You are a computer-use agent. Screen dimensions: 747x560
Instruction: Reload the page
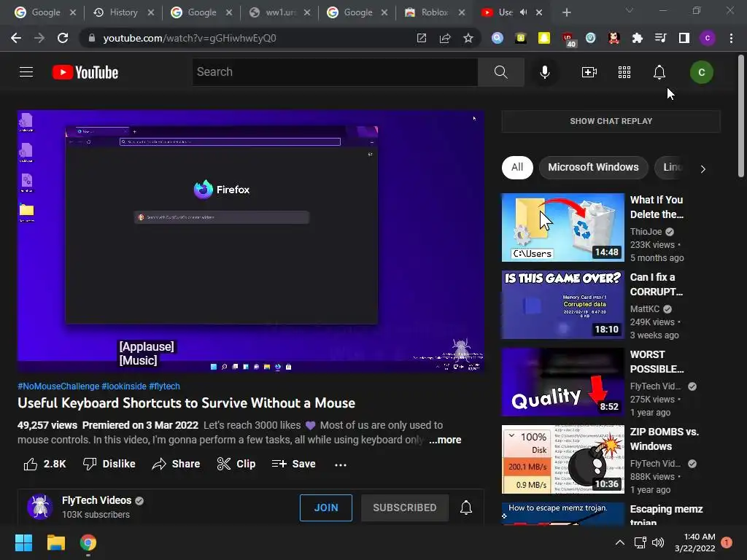pyautogui.click(x=63, y=38)
